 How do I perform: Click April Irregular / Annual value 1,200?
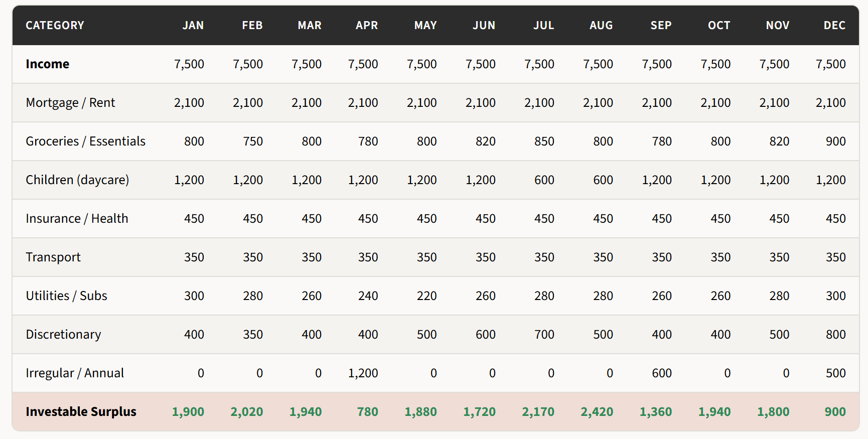[363, 373]
